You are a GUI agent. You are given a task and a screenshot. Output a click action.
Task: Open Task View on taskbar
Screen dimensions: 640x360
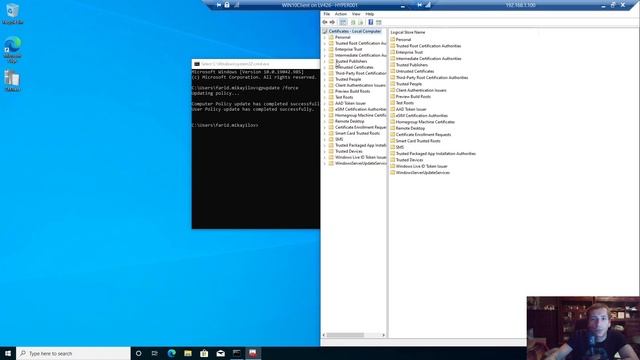tap(155, 353)
